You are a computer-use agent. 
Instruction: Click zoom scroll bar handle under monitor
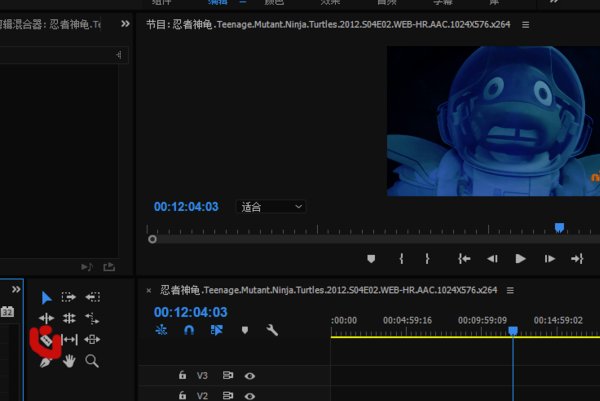click(x=152, y=240)
